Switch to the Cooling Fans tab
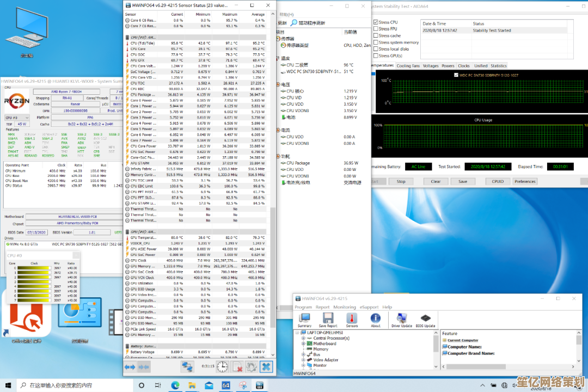 408,66
